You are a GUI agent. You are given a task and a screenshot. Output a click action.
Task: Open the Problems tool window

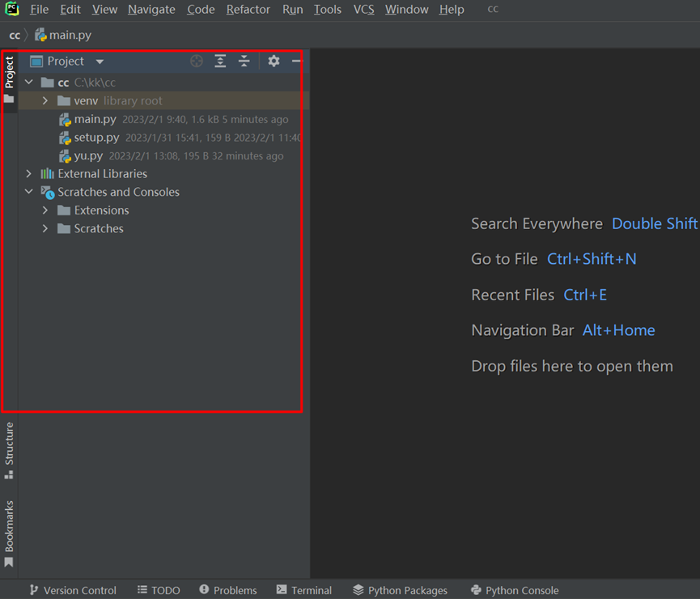point(227,590)
